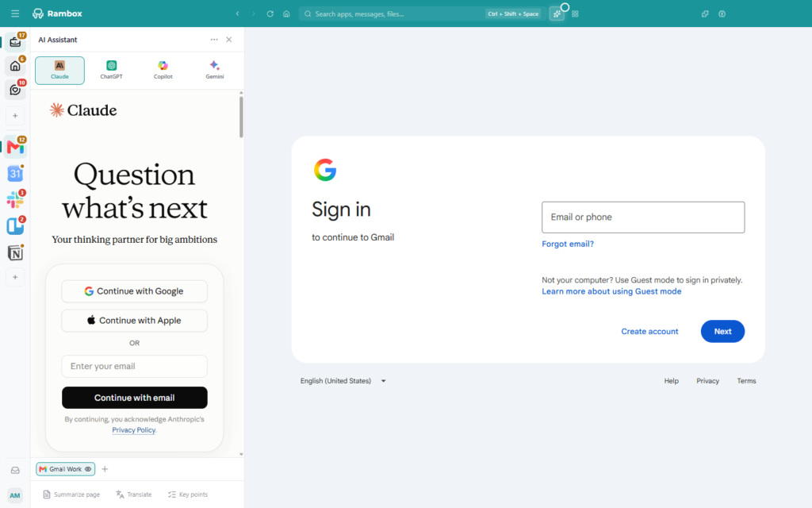This screenshot has width=812, height=508.
Task: Add a new tab beside Gmail Work
Action: [x=105, y=469]
